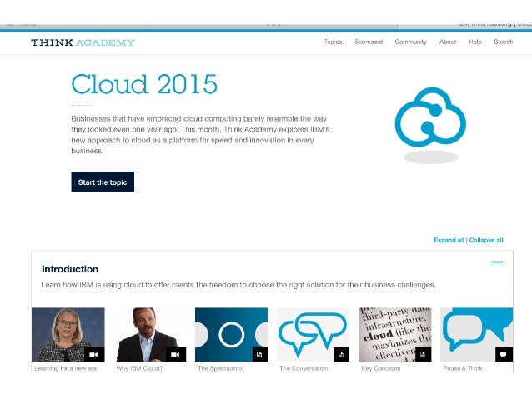Collapse the Introduction section with minus icon
The width and height of the screenshot is (532, 399).
pos(497,262)
